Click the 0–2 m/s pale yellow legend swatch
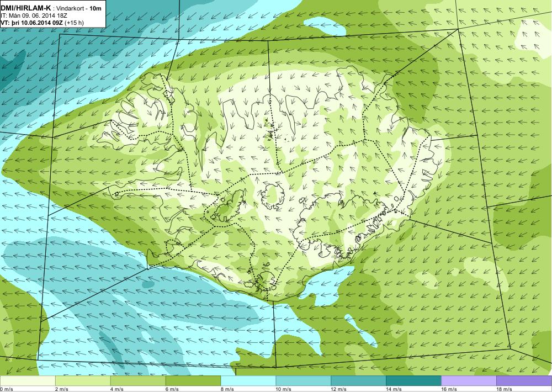 coord(28,381)
